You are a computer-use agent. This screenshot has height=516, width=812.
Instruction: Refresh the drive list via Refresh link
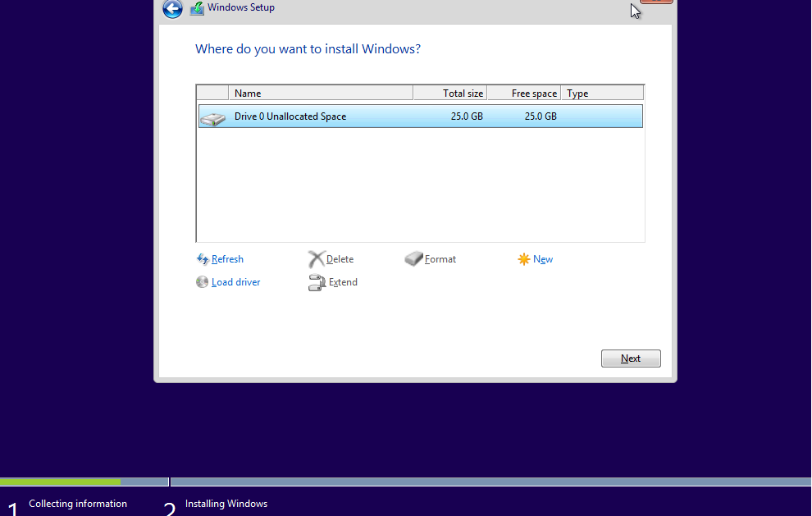227,259
